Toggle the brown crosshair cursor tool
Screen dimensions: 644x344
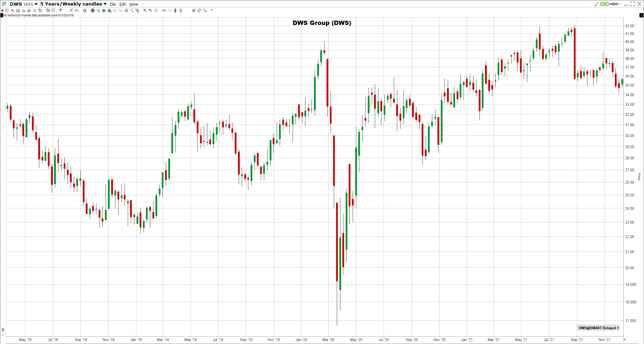93,10
